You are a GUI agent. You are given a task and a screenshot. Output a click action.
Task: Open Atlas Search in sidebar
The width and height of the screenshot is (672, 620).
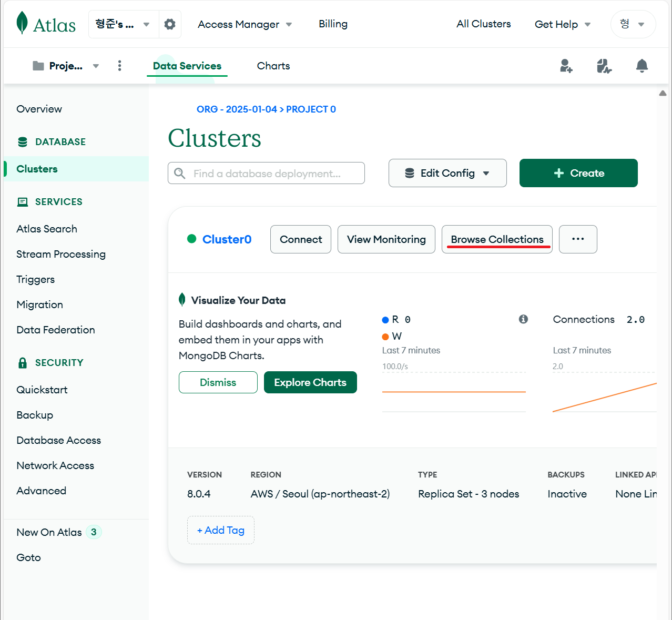(47, 229)
